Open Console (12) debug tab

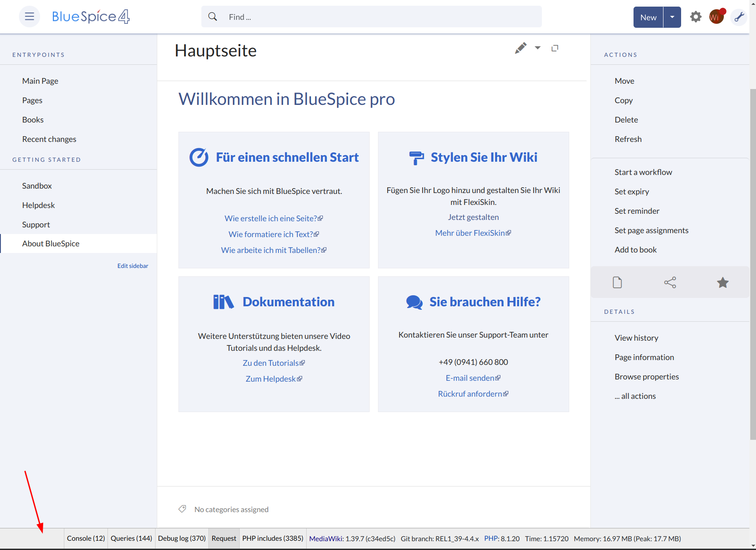click(86, 539)
